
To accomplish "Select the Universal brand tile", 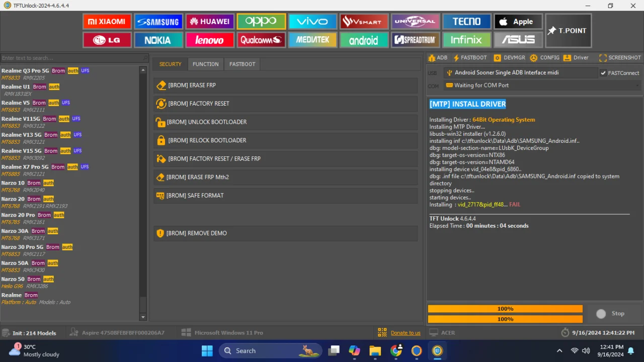I will [415, 22].
